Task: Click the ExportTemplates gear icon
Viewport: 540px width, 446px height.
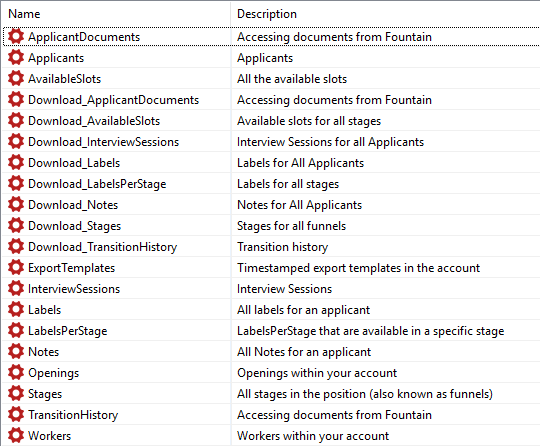Action: pyautogui.click(x=16, y=267)
